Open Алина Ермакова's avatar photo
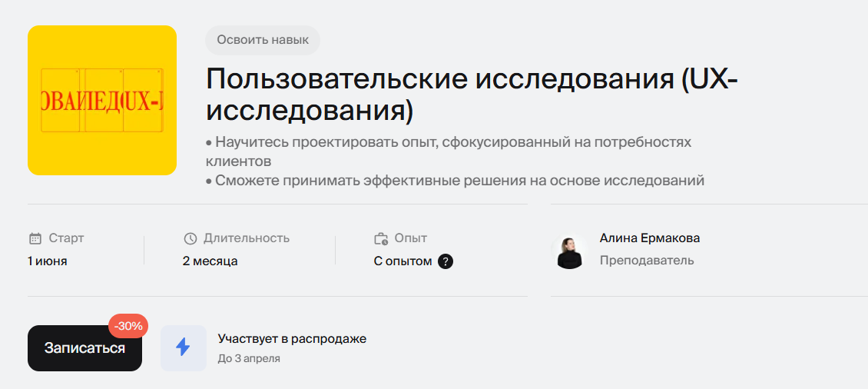868x389 pixels. [570, 251]
